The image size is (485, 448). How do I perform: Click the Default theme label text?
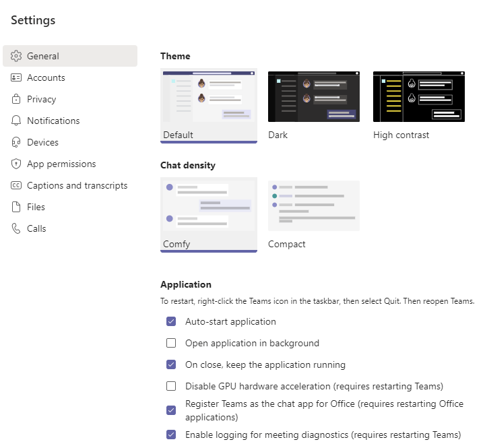178,135
